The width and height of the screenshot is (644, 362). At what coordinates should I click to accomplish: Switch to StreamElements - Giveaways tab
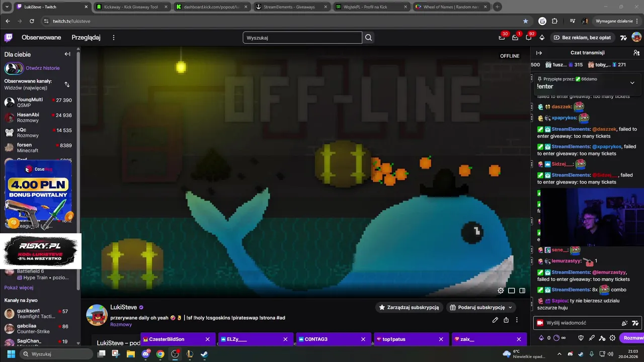pos(292,7)
